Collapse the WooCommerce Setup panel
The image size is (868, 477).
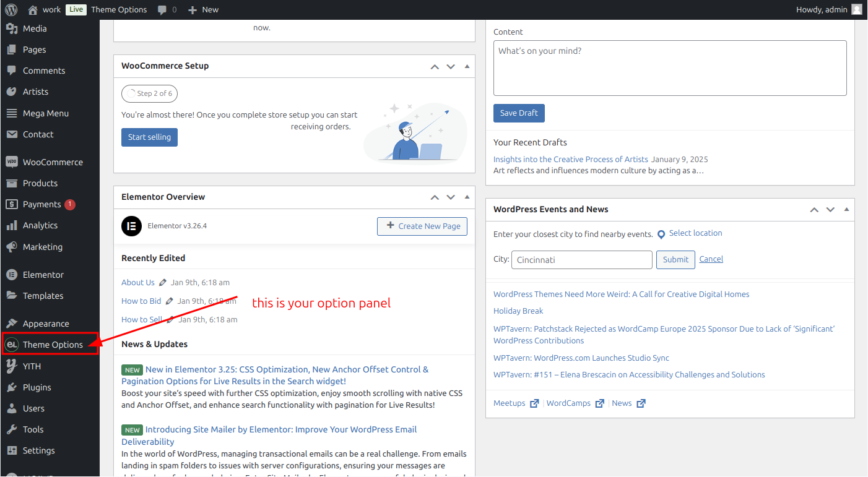(x=467, y=66)
